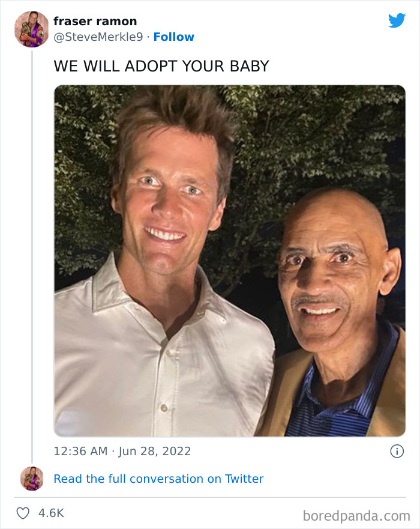420x529 pixels.
Task: Open 'Read the full conversation on Twitter'
Action: point(158,479)
